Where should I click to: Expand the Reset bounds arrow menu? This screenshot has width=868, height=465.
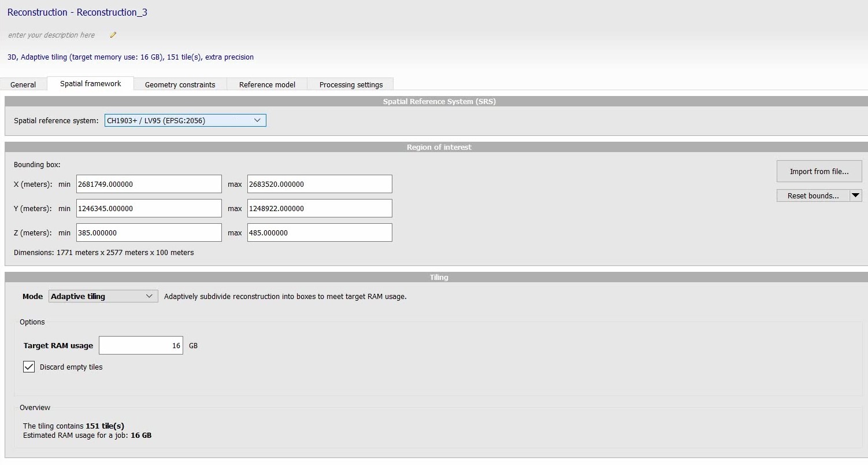[x=856, y=195]
